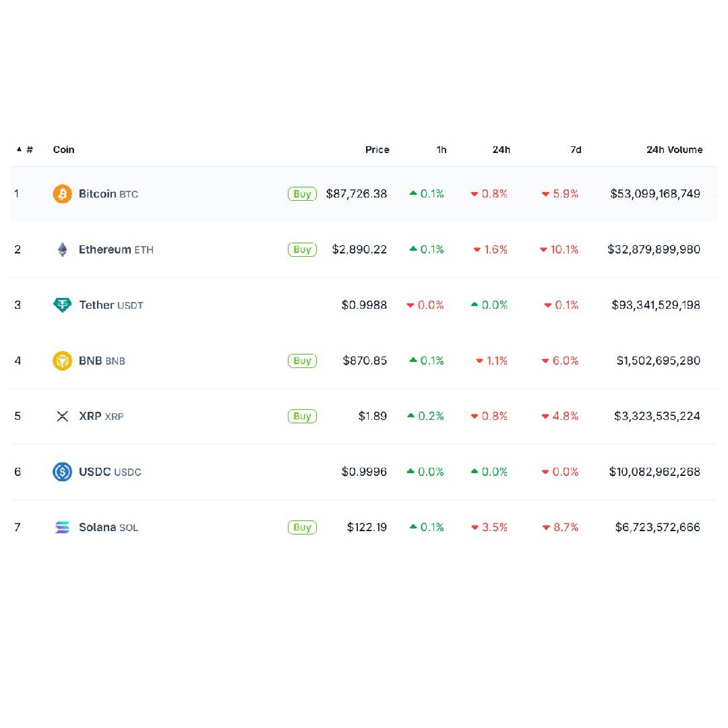The height and width of the screenshot is (728, 728).
Task: Open the Bitcoin BTC coin page link
Action: point(108,194)
